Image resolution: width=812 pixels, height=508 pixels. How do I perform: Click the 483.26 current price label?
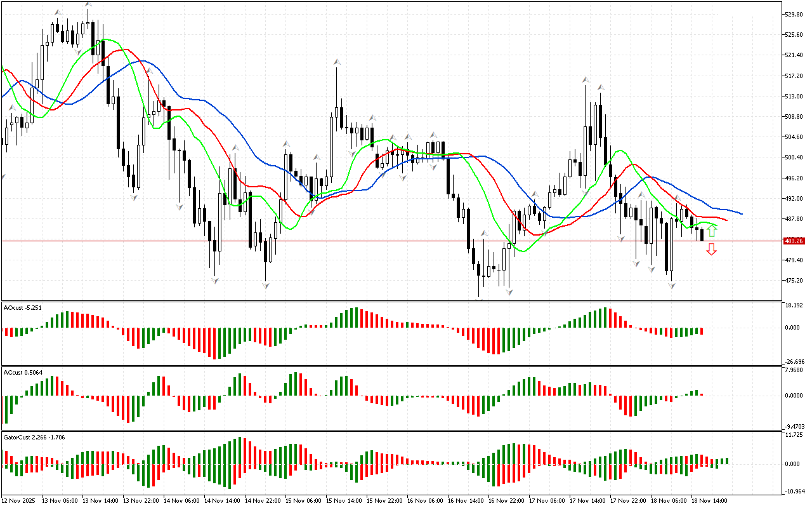pyautogui.click(x=794, y=241)
